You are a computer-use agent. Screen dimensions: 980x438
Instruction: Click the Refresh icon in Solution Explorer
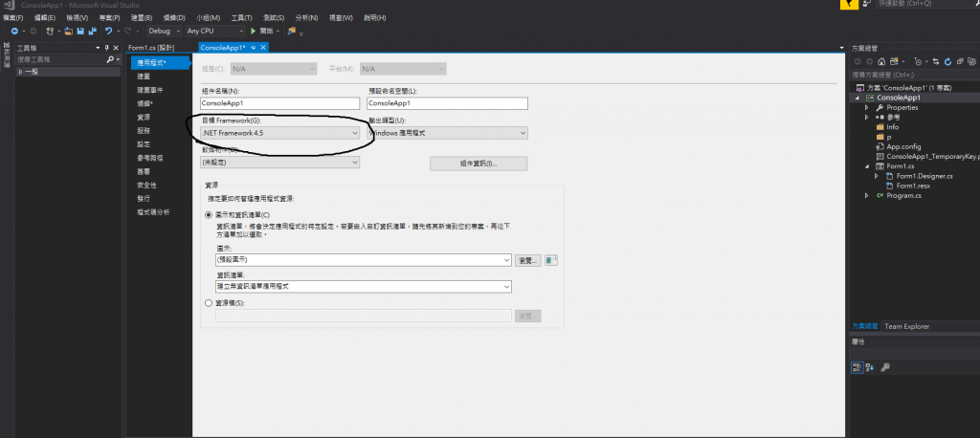[947, 61]
